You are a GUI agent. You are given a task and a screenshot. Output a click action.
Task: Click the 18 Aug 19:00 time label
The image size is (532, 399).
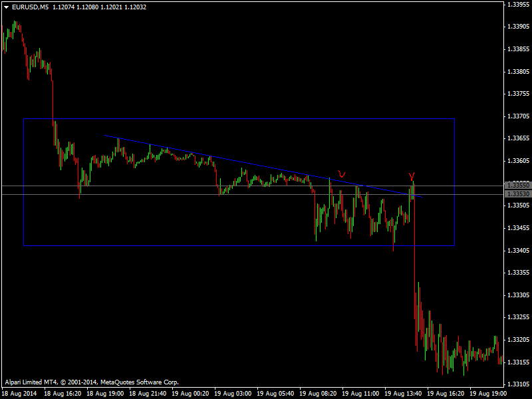105,394
